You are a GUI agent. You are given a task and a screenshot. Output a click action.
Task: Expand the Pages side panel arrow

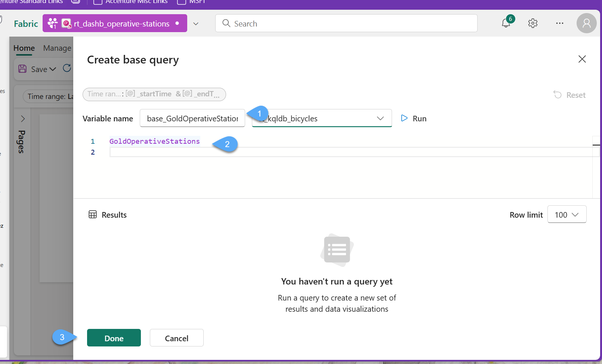(23, 119)
